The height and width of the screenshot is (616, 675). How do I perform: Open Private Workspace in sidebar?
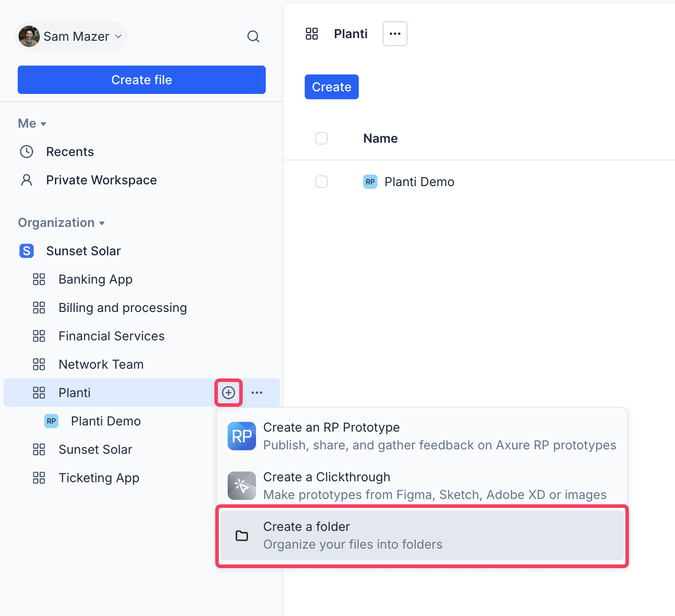click(x=101, y=180)
